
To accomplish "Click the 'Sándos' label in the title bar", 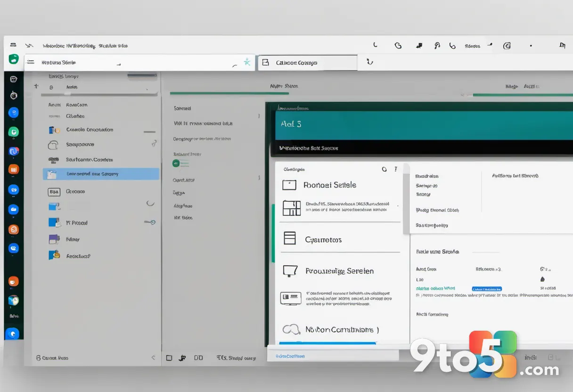I will (x=473, y=46).
